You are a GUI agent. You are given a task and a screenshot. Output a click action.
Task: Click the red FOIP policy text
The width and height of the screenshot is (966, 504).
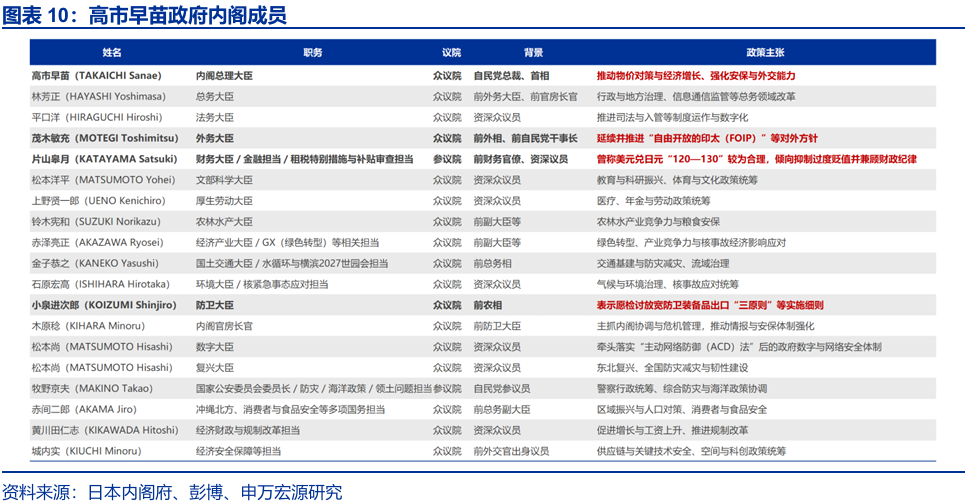pyautogui.click(x=706, y=138)
